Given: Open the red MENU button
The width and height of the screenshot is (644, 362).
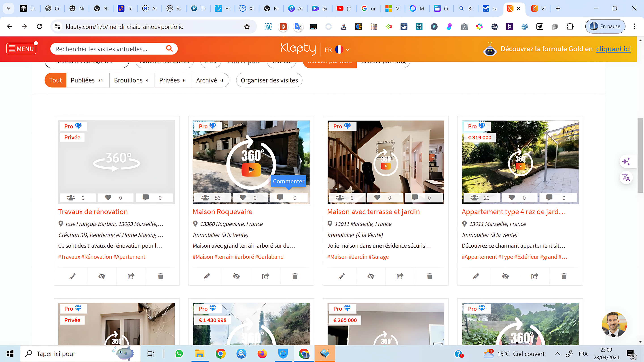Looking at the screenshot, I should tap(21, 49).
